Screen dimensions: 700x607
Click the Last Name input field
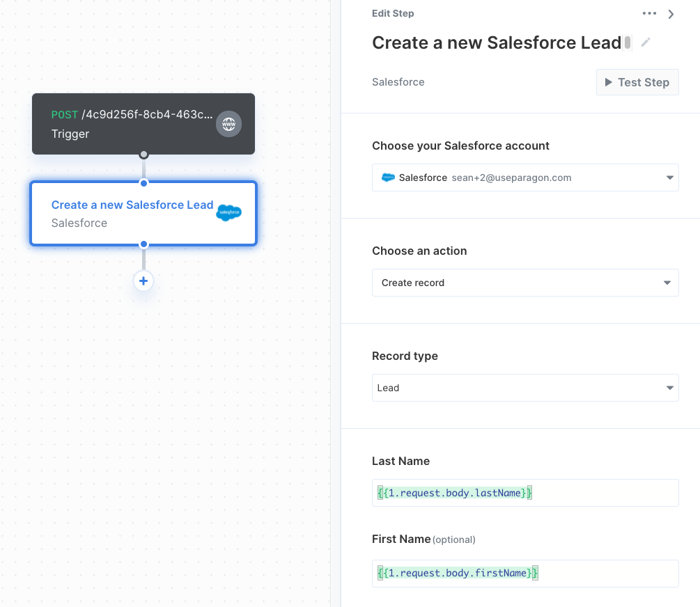point(525,493)
